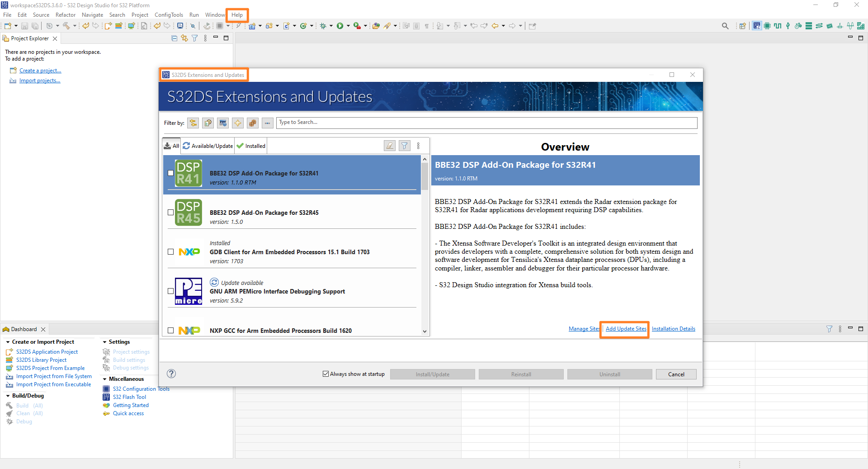Open the S32DS C perspective icon
Screen dimensions: 868x469
point(756,26)
